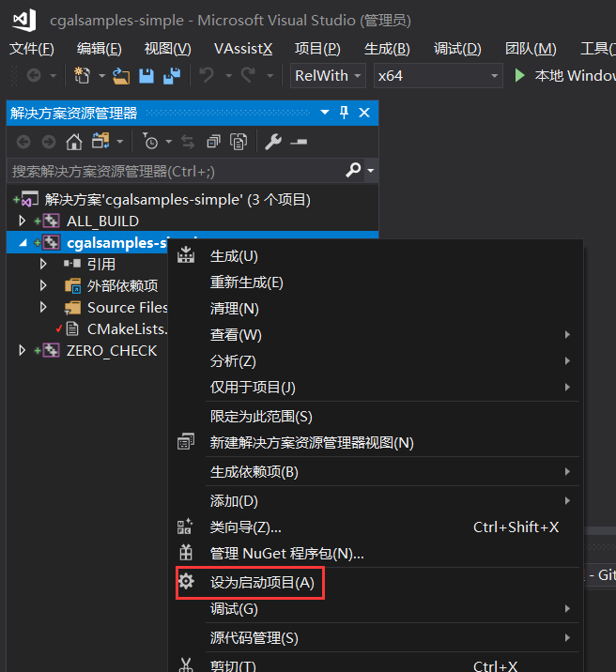Expand the Source Files folder
This screenshot has width=616, height=672.
tap(43, 307)
